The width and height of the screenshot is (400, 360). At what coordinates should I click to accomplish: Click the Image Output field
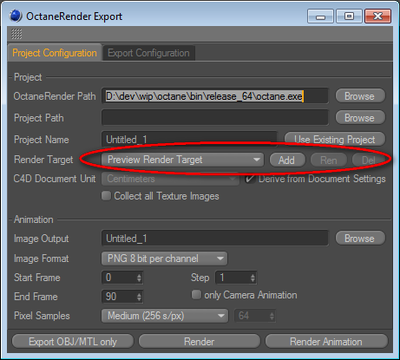(215, 239)
